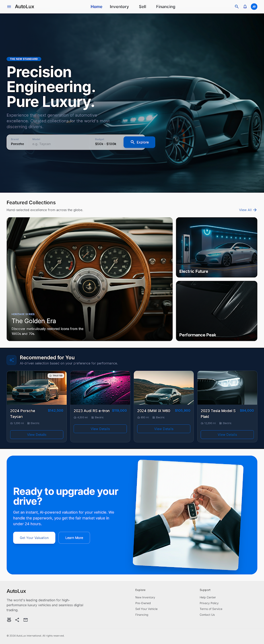This screenshot has height=644, width=264.
Task: Click the AI sparkle icon beside Recommended for You
Action: click(x=12, y=360)
